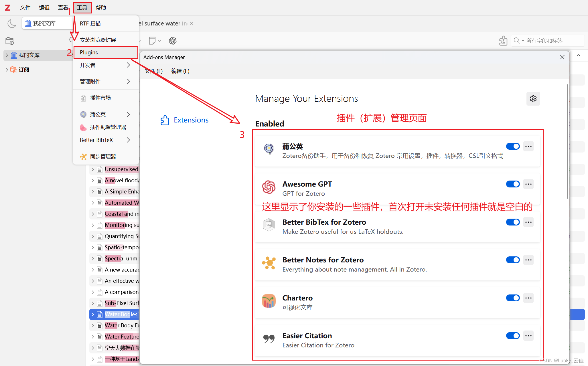Image resolution: width=588 pixels, height=366 pixels.
Task: Open the 编辑 menu in main menu bar
Action: [44, 8]
